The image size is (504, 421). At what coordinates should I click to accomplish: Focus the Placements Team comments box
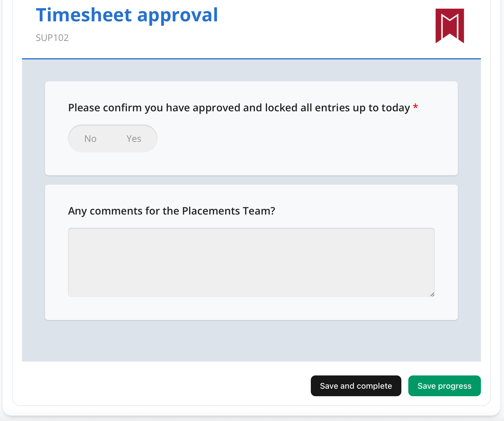[x=251, y=262]
